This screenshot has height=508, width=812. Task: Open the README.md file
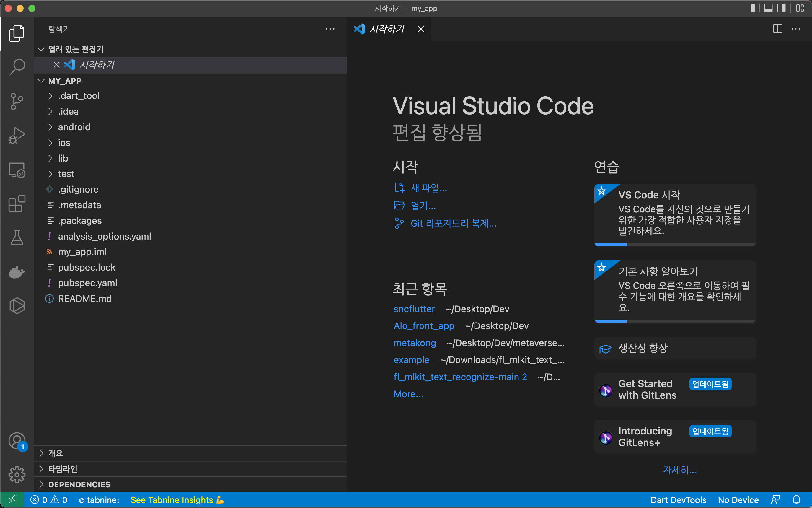[x=190, y=299]
